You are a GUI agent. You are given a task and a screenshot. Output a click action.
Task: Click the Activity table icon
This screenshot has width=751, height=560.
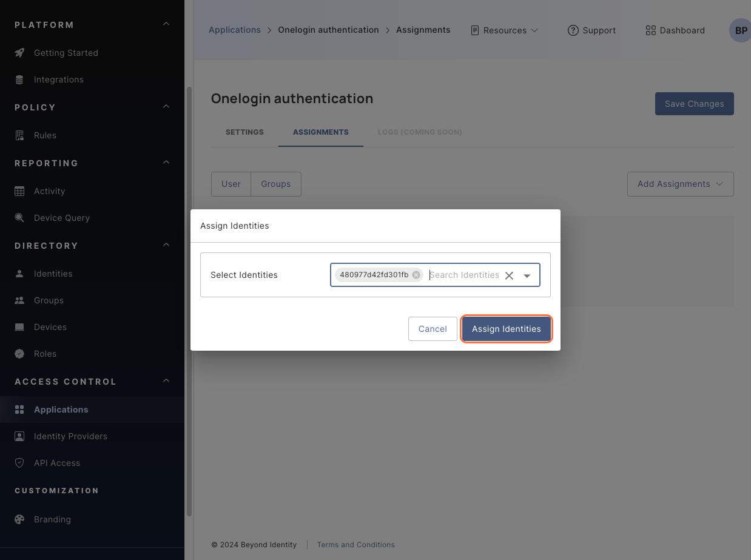(x=19, y=191)
